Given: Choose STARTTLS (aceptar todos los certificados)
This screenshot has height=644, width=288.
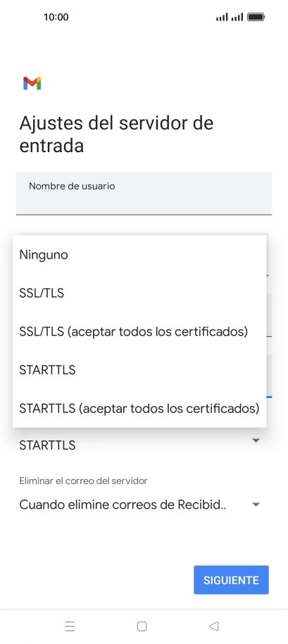Looking at the screenshot, I should [x=139, y=409].
